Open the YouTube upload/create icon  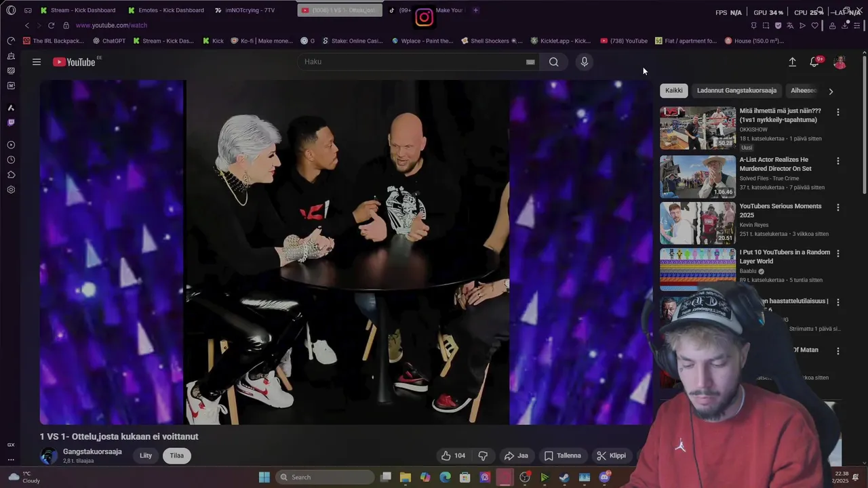[792, 62]
